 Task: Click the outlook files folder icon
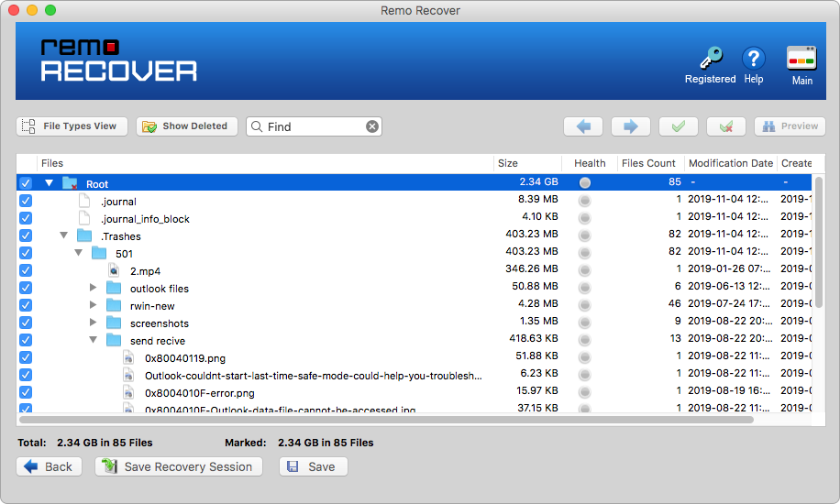(x=114, y=288)
